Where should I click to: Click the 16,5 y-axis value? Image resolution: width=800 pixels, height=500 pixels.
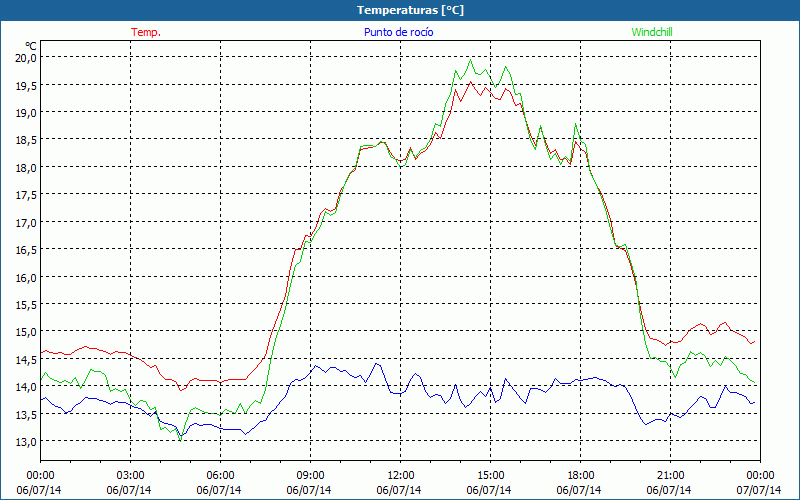[26, 250]
